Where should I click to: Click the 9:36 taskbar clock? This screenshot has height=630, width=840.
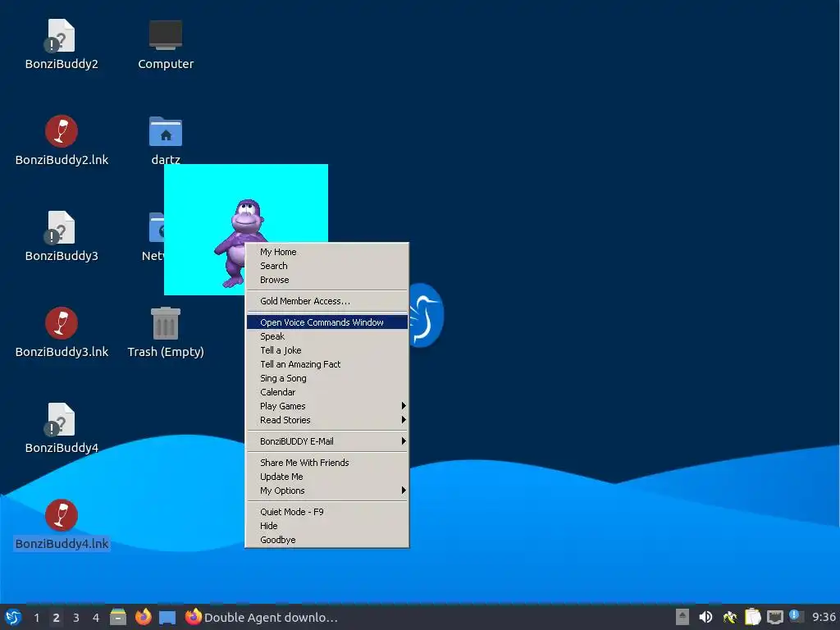point(824,617)
